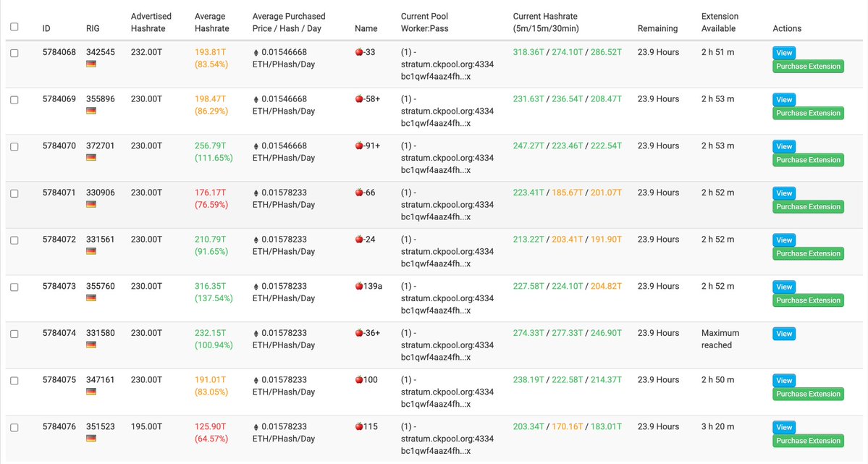Open rig 342545 link
This screenshot has width=868, height=464.
[100, 52]
